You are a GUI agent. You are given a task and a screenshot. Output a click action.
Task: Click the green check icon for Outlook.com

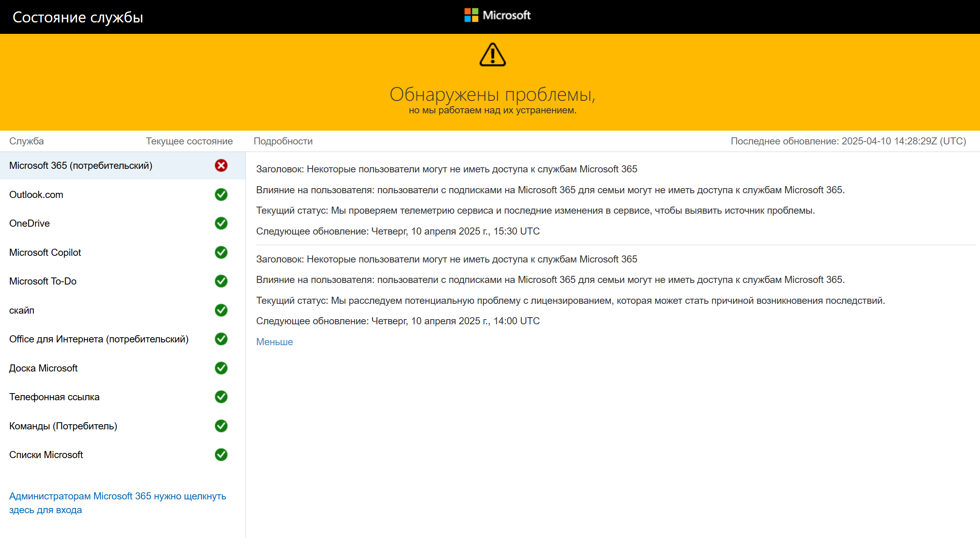221,194
